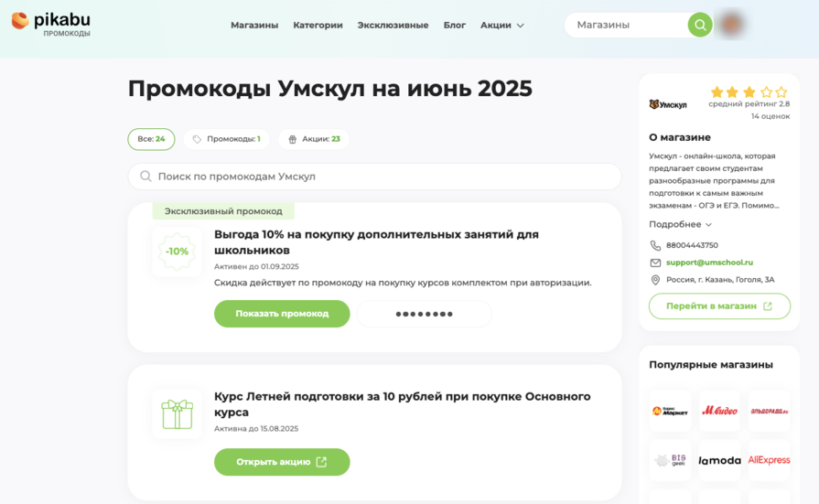Viewport: 819px width, 504px height.
Task: Open the Pikabu promo codes logo
Action: (50, 24)
